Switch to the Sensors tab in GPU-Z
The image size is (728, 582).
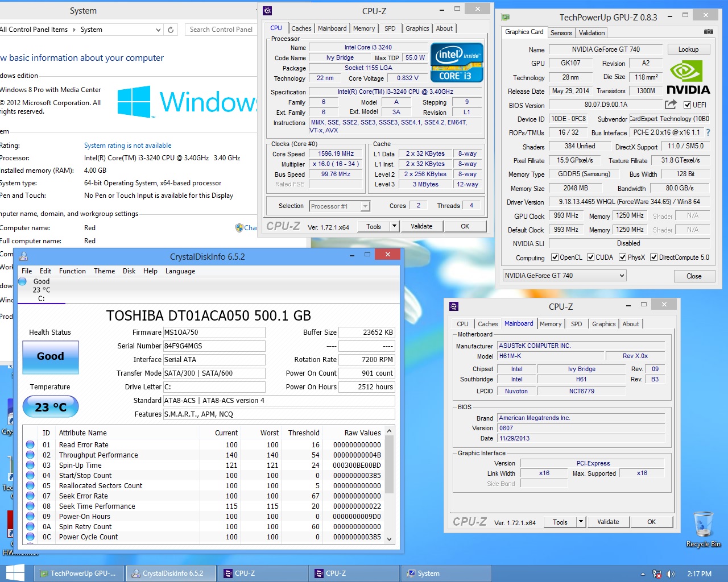561,33
